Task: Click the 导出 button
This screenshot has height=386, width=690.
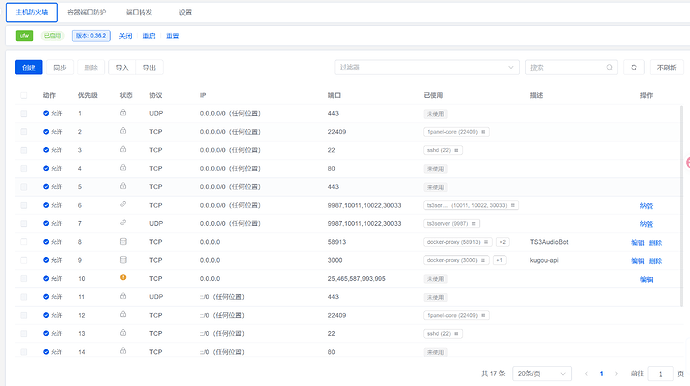Action: coord(150,67)
